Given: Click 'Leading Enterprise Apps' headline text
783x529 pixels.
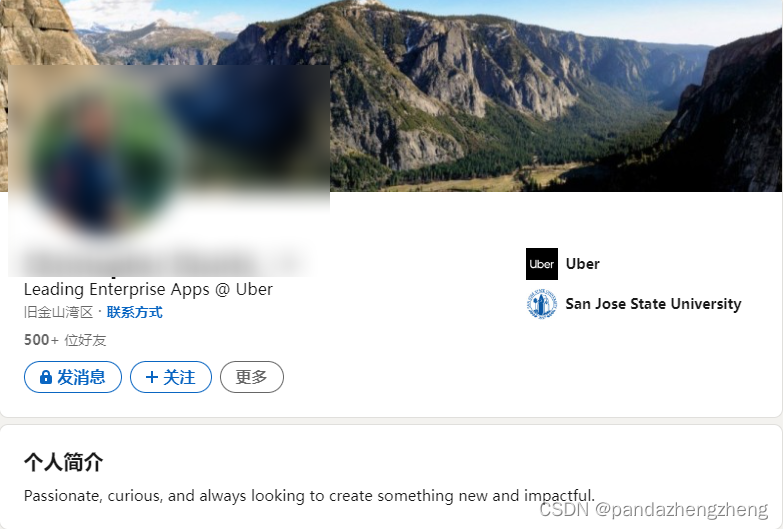Looking at the screenshot, I should click(x=117, y=290).
